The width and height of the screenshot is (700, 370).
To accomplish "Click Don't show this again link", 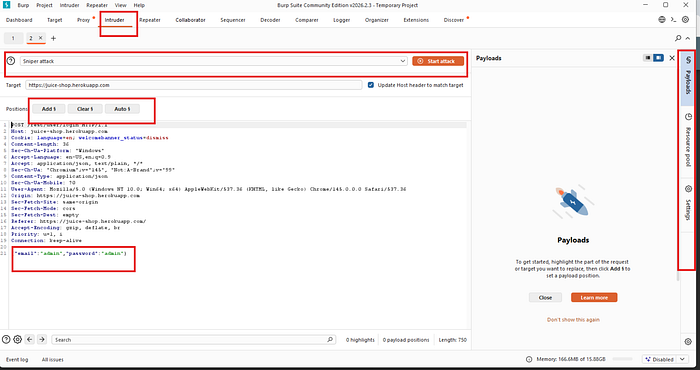I will (573, 320).
